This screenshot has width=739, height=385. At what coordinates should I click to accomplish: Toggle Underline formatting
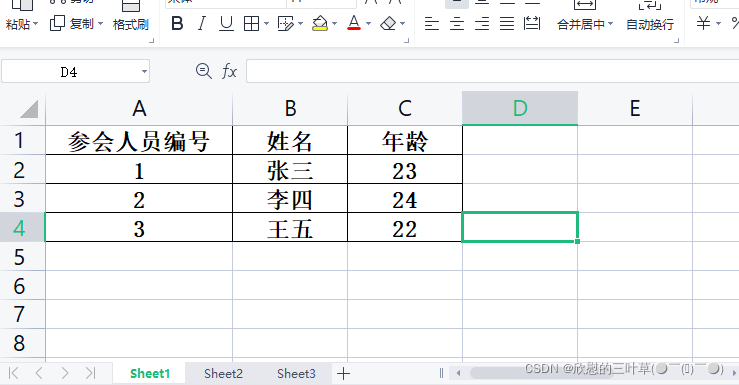pyautogui.click(x=226, y=23)
